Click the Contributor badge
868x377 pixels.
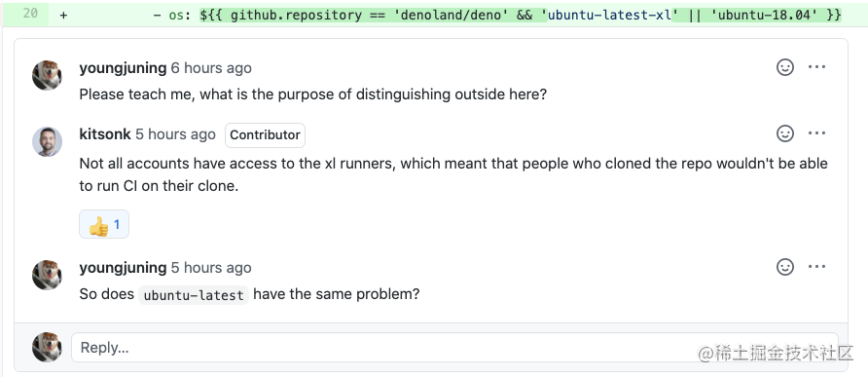click(x=265, y=135)
